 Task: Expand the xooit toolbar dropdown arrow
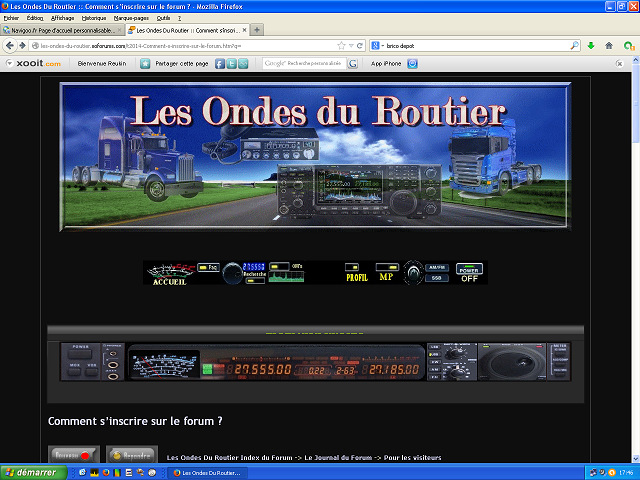(x=9, y=63)
